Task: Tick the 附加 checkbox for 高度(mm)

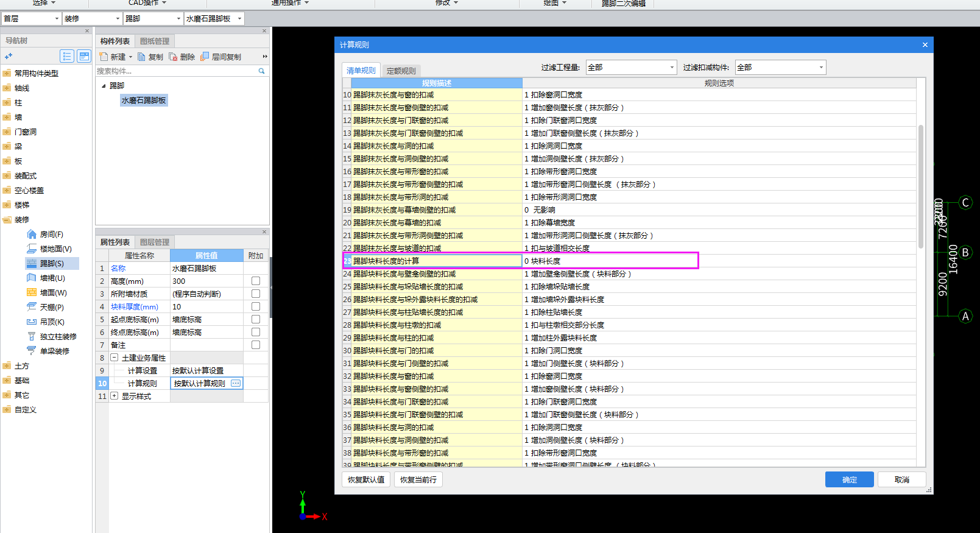Action: (x=256, y=281)
